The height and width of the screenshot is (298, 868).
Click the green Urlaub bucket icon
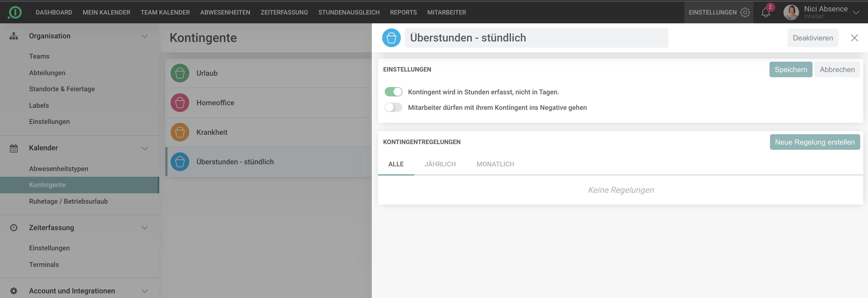pos(180,73)
